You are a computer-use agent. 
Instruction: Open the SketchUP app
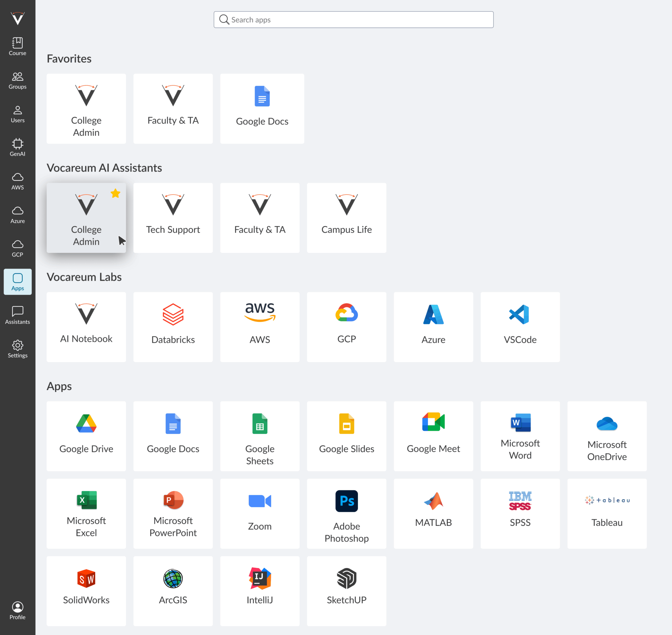tap(346, 591)
